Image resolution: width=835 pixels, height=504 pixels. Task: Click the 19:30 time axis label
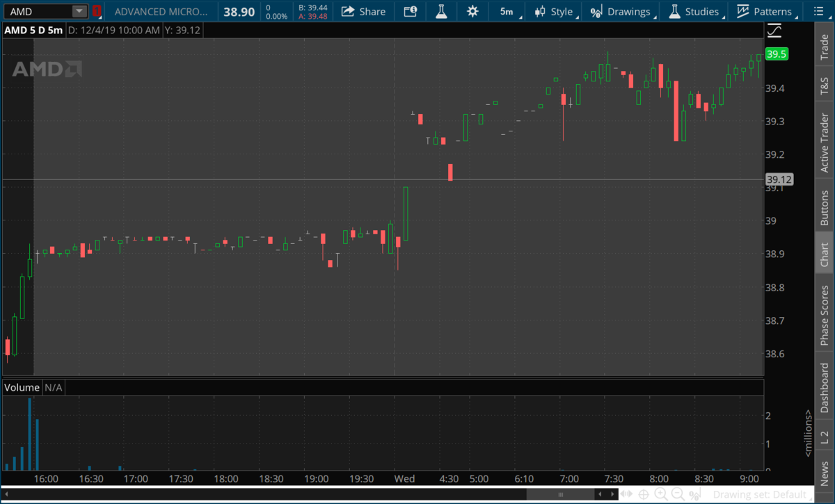pos(361,479)
